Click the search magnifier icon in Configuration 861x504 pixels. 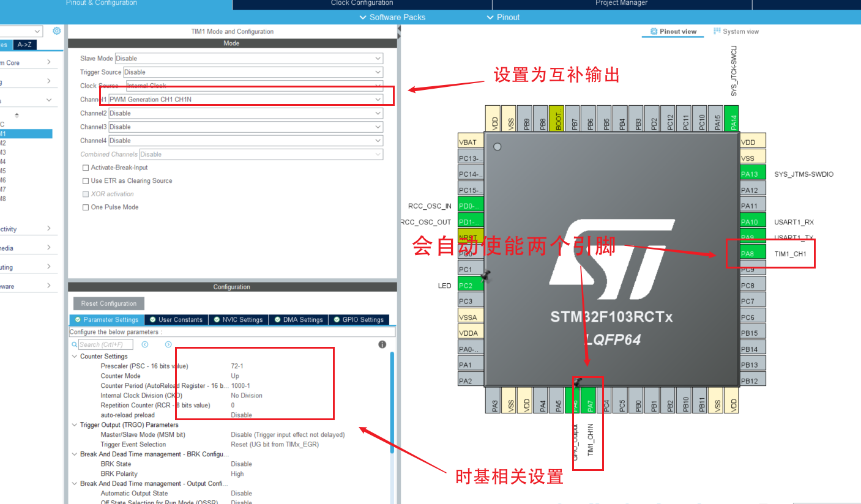click(75, 344)
